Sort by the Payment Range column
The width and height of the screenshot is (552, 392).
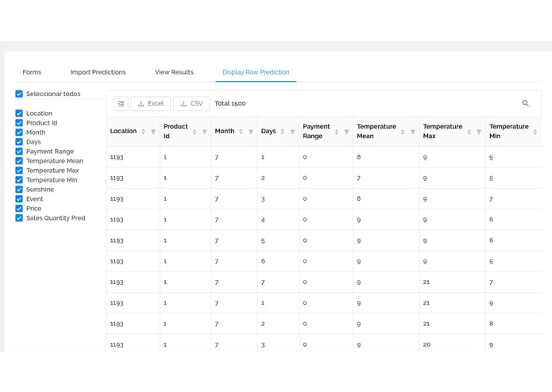(x=337, y=132)
